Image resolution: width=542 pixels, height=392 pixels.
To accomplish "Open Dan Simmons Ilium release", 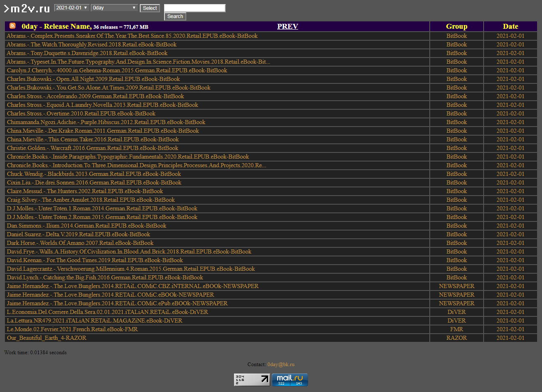I will (x=86, y=226).
